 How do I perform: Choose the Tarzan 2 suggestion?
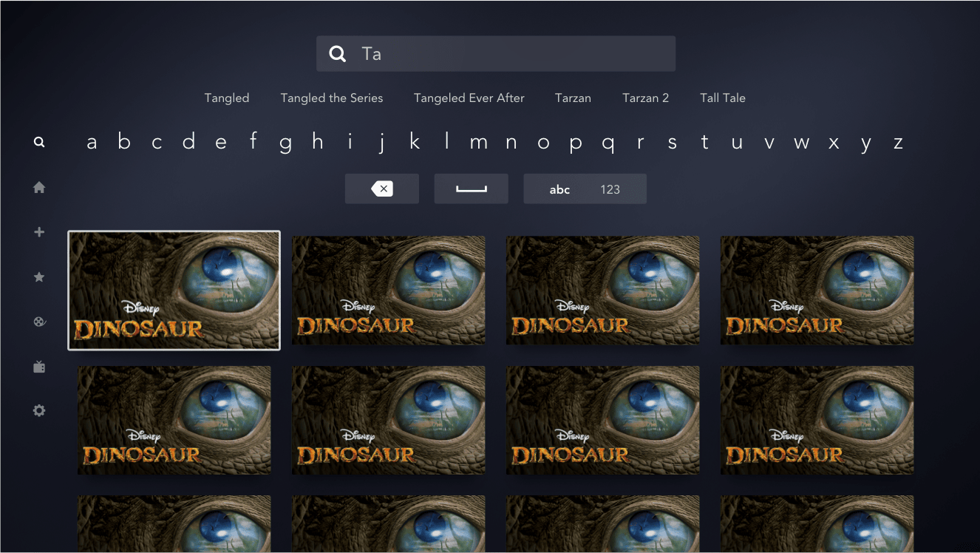tap(645, 98)
